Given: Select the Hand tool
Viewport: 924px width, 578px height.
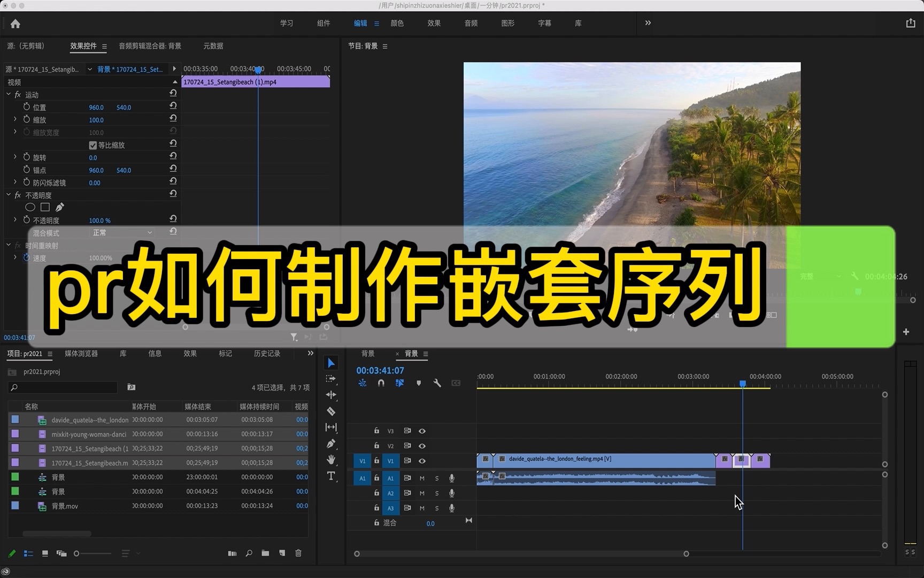Looking at the screenshot, I should [x=331, y=460].
